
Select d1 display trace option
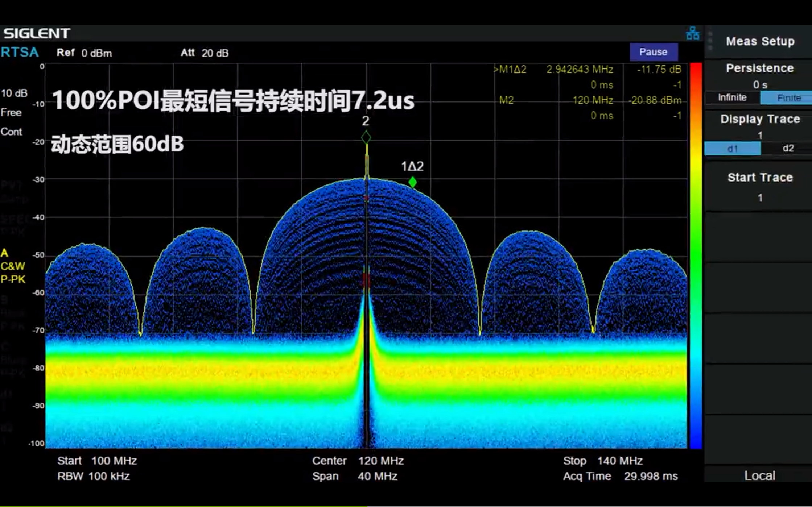point(732,149)
